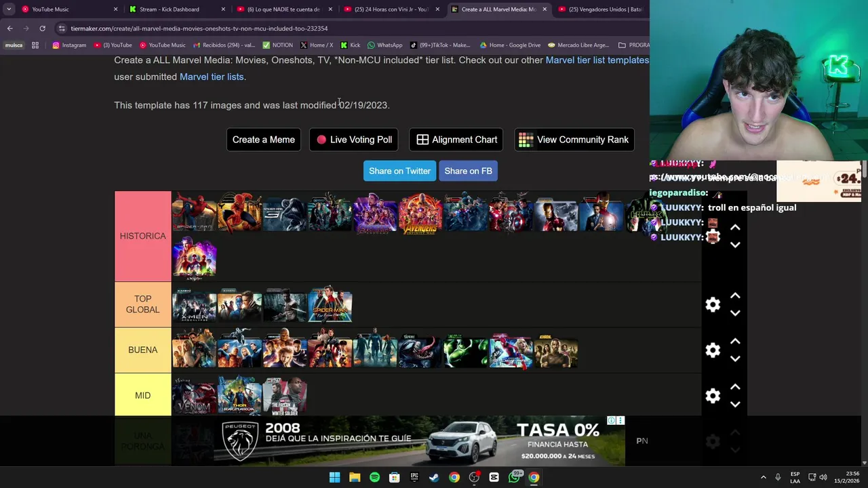The image size is (868, 488).
Task: Move MID tier down with arrow
Action: (x=735, y=404)
